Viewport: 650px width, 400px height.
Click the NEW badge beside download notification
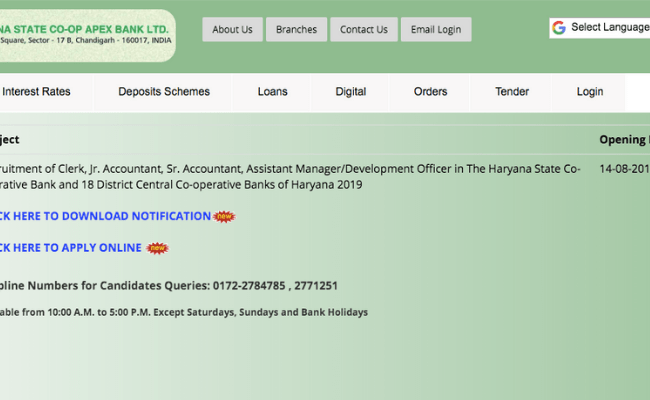point(225,216)
